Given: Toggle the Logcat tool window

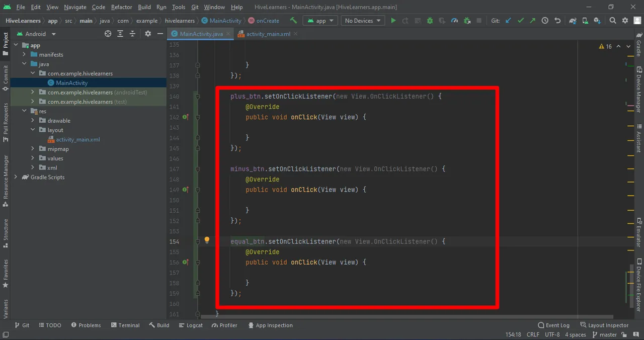Looking at the screenshot, I should pos(190,325).
